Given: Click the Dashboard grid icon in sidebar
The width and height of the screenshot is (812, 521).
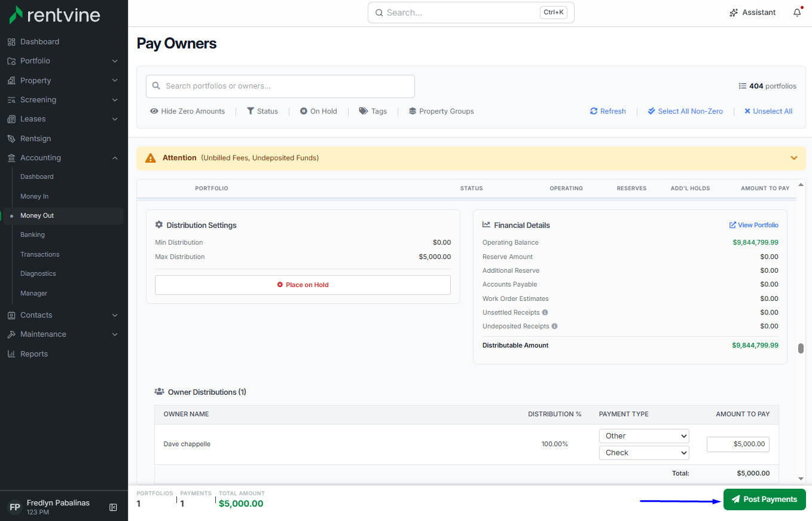Looking at the screenshot, I should [x=11, y=42].
